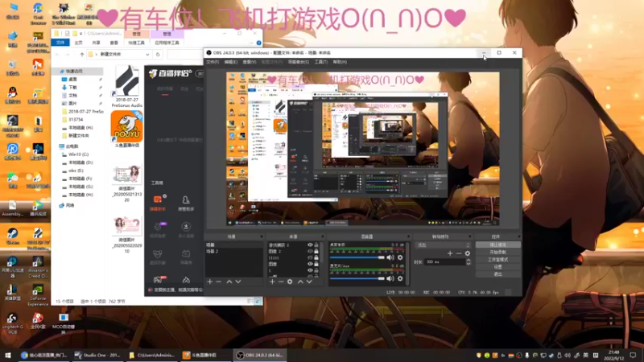Open transition properties gear in 转场特效
This screenshot has width=644, height=362.
click(x=468, y=253)
